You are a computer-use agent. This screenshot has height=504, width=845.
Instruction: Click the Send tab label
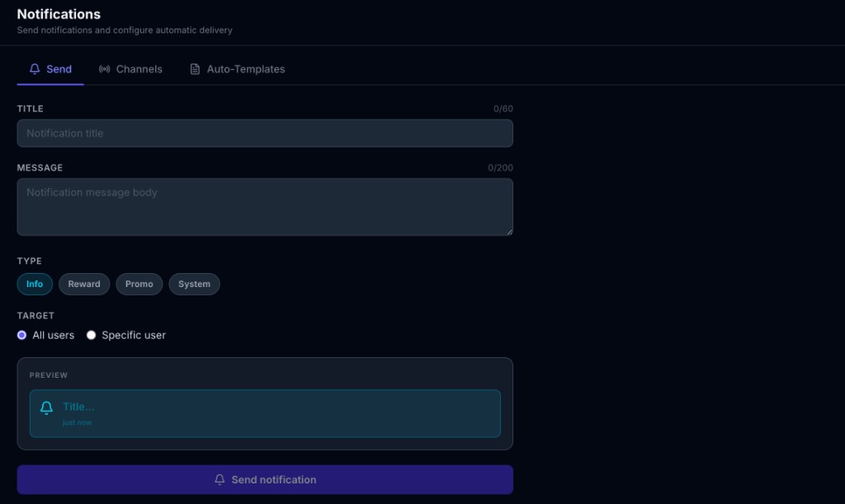pos(59,69)
